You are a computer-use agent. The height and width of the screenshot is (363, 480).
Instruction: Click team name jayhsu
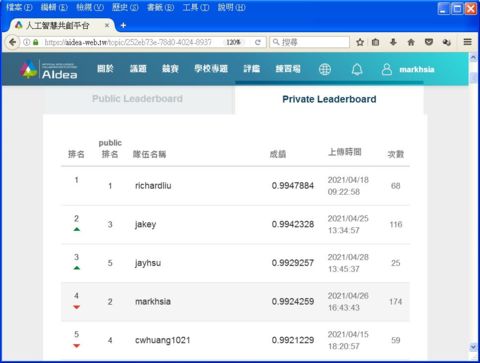[148, 263]
